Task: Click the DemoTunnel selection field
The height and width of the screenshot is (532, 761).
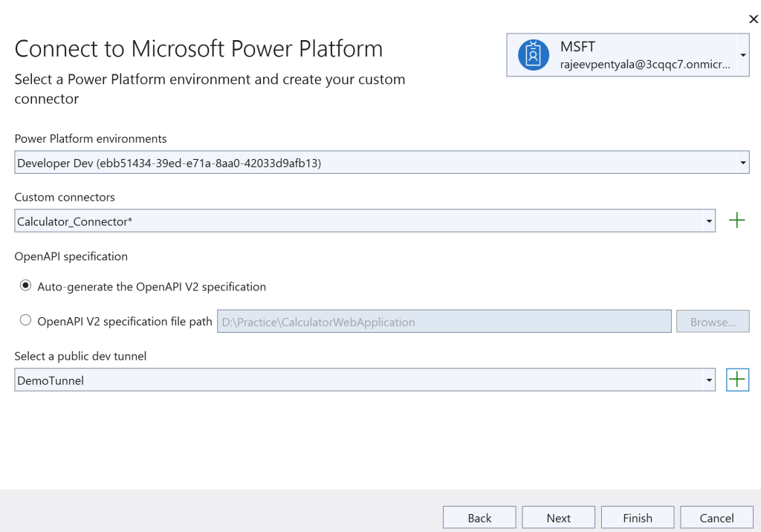Action: point(357,380)
